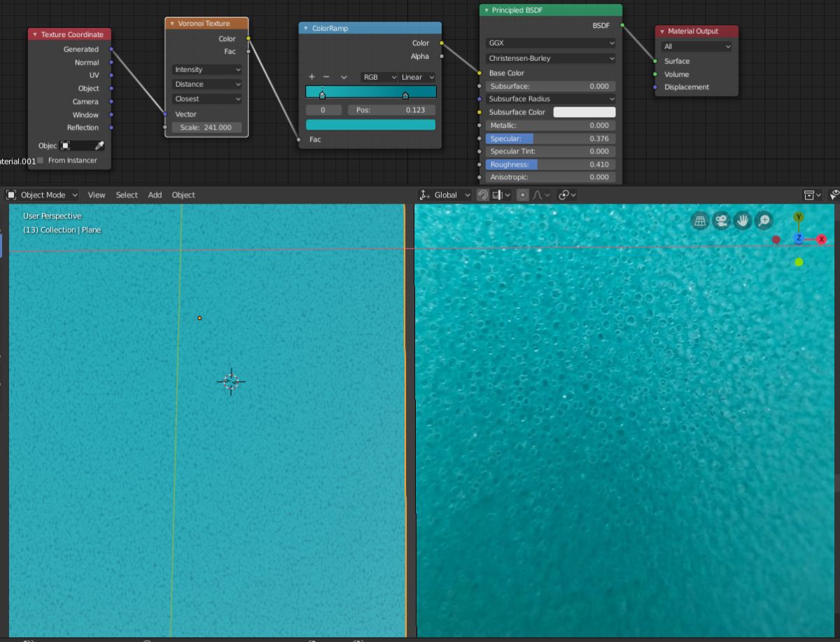Open proportional editing falloff curve menu
The height and width of the screenshot is (642, 840).
pyautogui.click(x=540, y=195)
